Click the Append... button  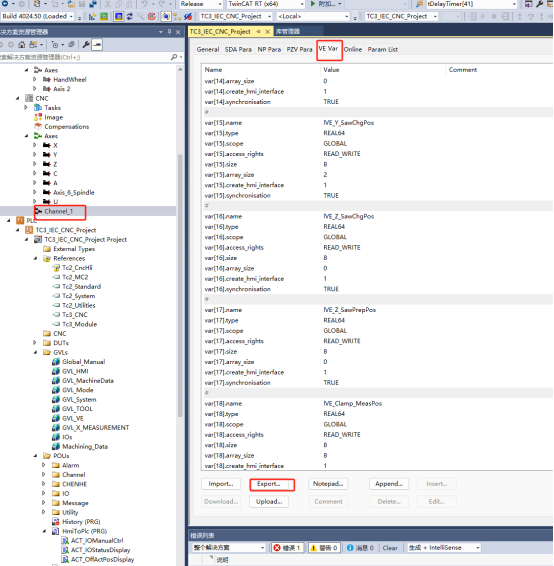click(x=389, y=484)
